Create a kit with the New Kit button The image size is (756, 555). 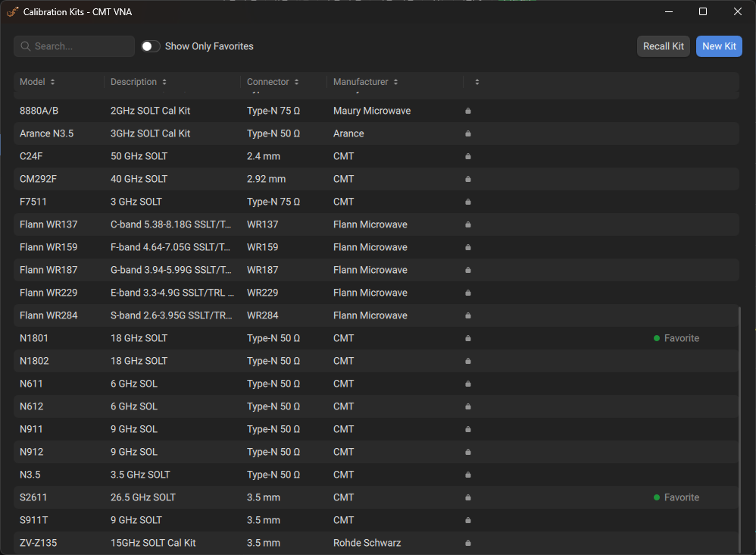point(718,46)
